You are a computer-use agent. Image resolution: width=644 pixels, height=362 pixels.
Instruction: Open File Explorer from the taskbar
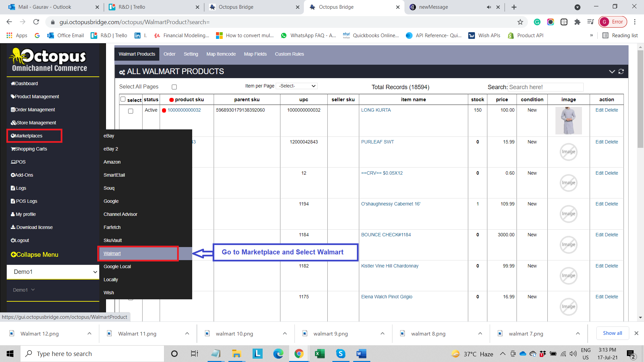[x=236, y=354]
